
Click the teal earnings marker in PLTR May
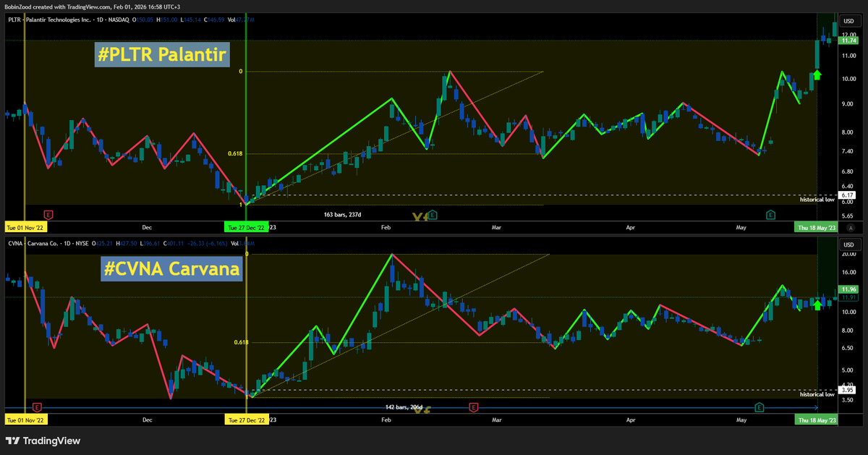pos(771,215)
